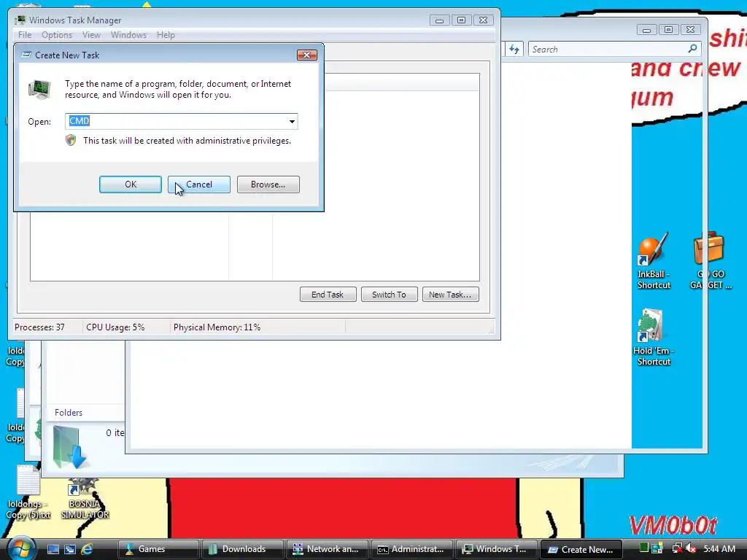This screenshot has width=747, height=560.
Task: Click the Create New Task title bar icon
Action: [x=27, y=55]
